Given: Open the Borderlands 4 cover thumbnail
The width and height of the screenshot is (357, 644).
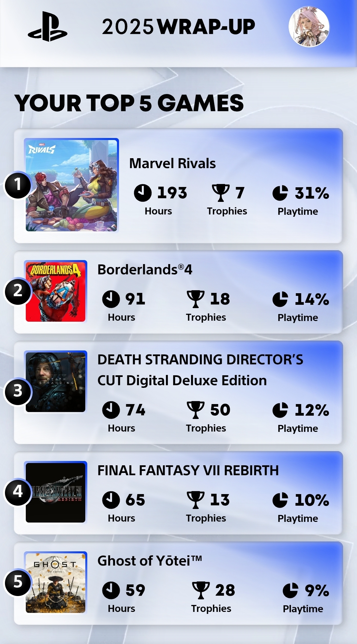Looking at the screenshot, I should (56, 291).
